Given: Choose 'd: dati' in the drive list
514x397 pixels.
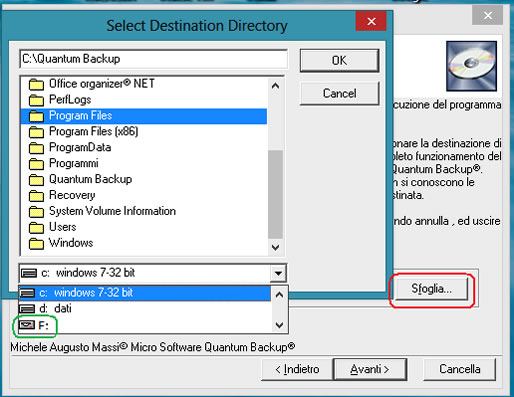Looking at the screenshot, I should point(145,309).
